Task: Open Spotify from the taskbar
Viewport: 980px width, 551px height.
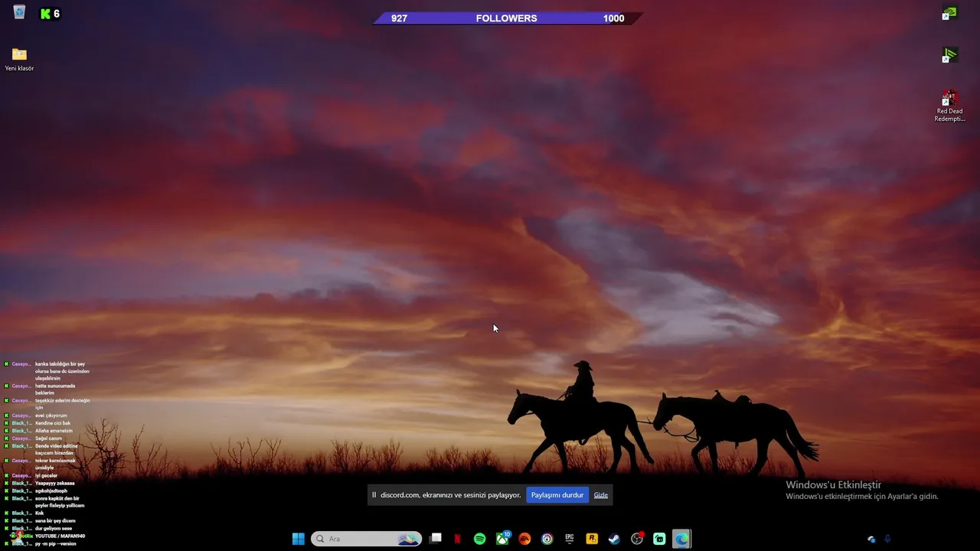Action: tap(479, 539)
